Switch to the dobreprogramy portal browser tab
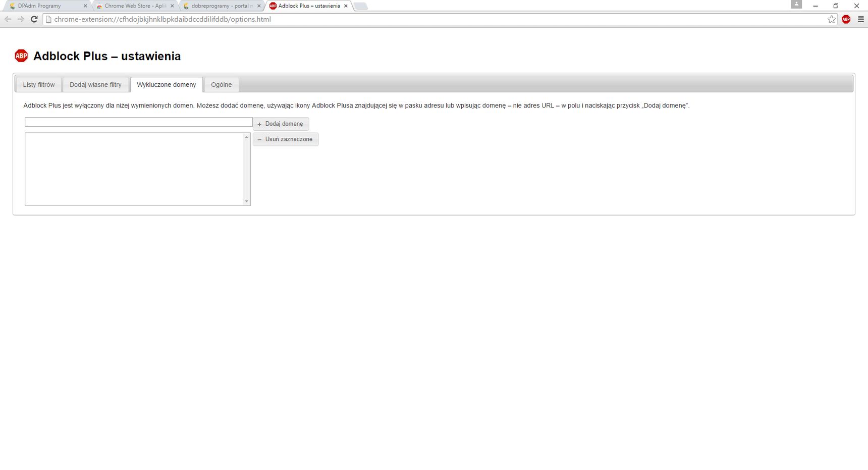 [221, 6]
